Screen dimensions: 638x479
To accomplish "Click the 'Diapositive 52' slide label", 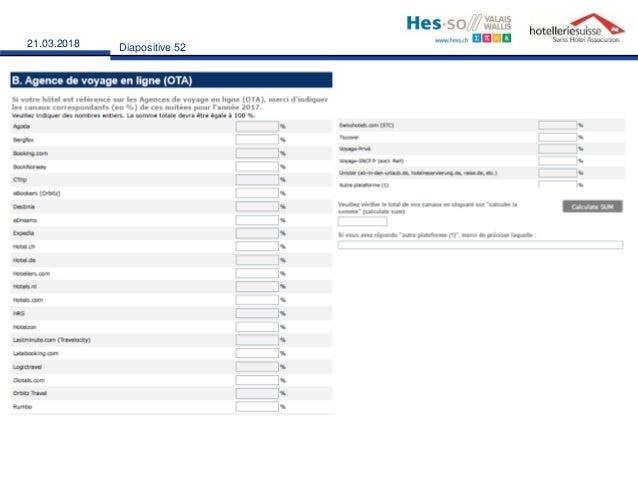I will 153,48.
